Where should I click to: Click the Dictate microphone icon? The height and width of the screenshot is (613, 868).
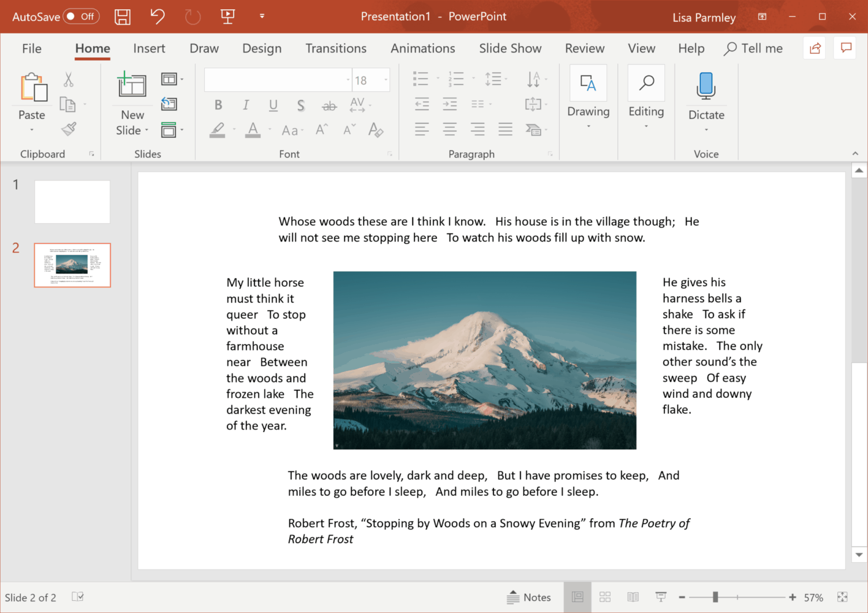(x=706, y=86)
